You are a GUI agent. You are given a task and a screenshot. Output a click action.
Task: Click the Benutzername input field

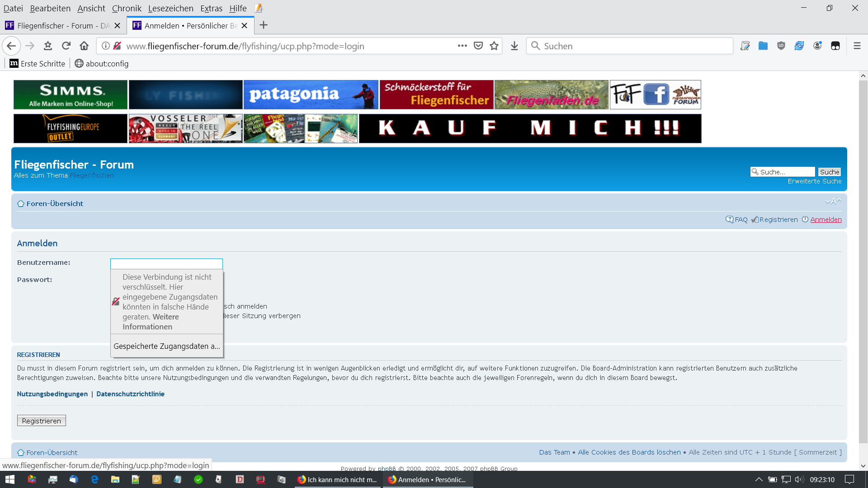(x=166, y=263)
